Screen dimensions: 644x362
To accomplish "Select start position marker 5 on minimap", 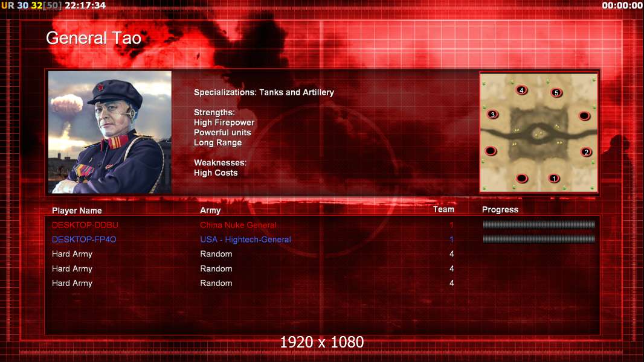I will pos(556,93).
